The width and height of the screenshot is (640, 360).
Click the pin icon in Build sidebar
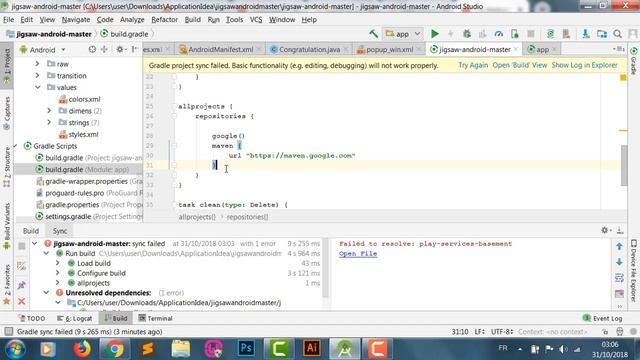[22, 285]
